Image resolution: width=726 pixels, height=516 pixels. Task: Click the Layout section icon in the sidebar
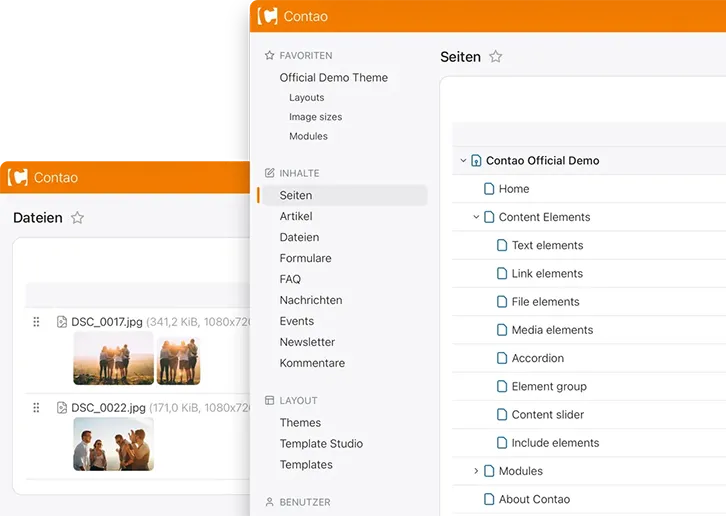pos(269,400)
